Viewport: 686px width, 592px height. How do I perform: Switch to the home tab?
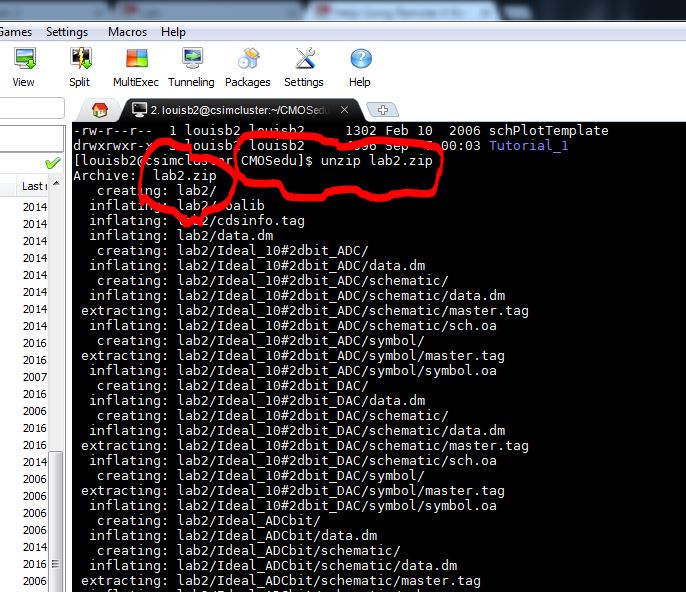pyautogui.click(x=100, y=110)
